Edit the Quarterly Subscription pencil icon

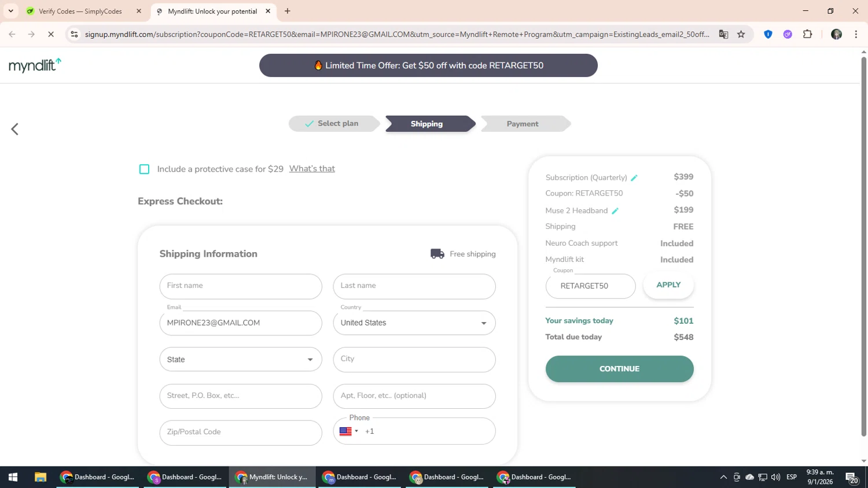tap(634, 178)
